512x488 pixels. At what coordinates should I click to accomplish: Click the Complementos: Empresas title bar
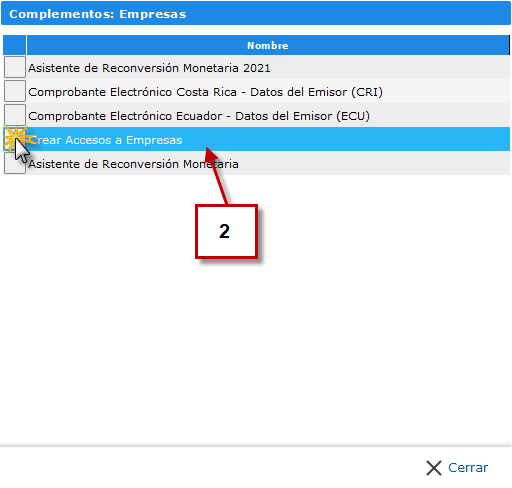(256, 13)
